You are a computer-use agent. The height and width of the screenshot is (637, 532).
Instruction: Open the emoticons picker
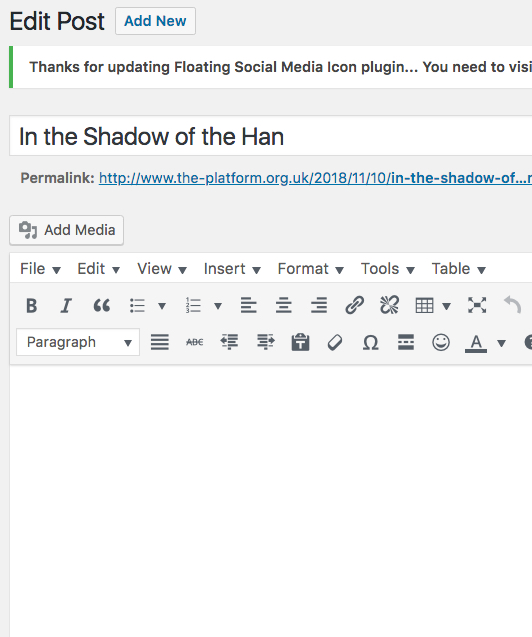coord(441,342)
